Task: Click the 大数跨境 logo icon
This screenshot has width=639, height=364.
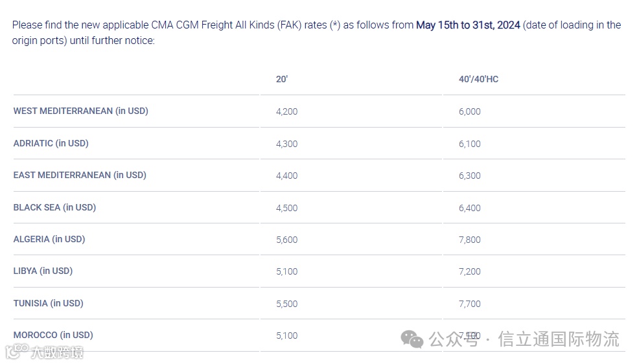Action: click(x=16, y=352)
